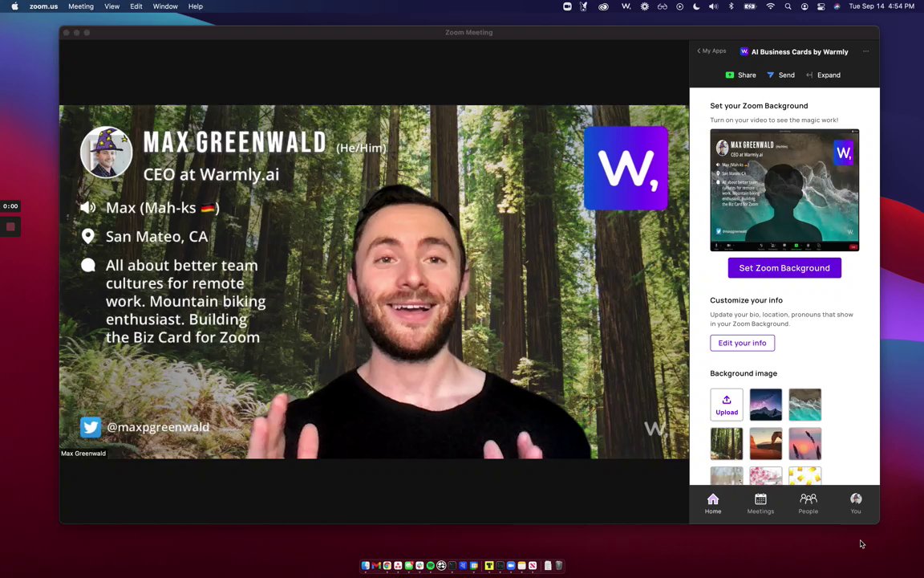Select the desert arch sunset background
Viewport: 924px width, 578px height.
[765, 443]
